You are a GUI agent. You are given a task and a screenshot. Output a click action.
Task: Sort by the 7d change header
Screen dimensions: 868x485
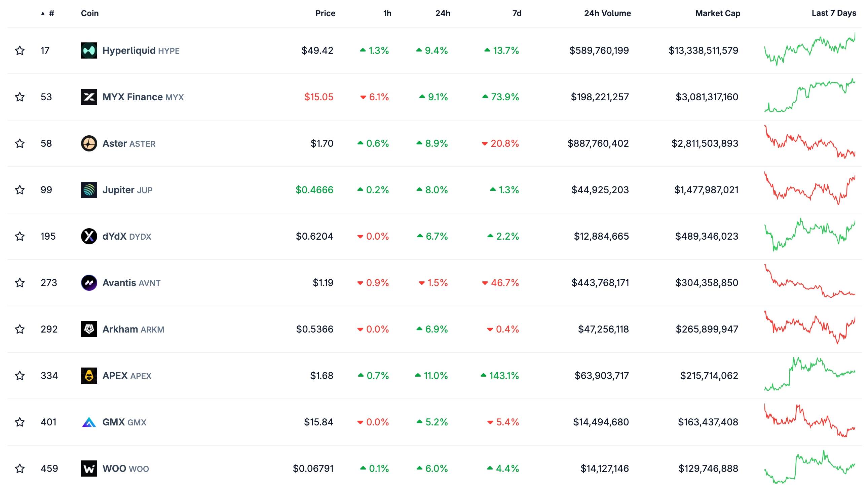517,13
